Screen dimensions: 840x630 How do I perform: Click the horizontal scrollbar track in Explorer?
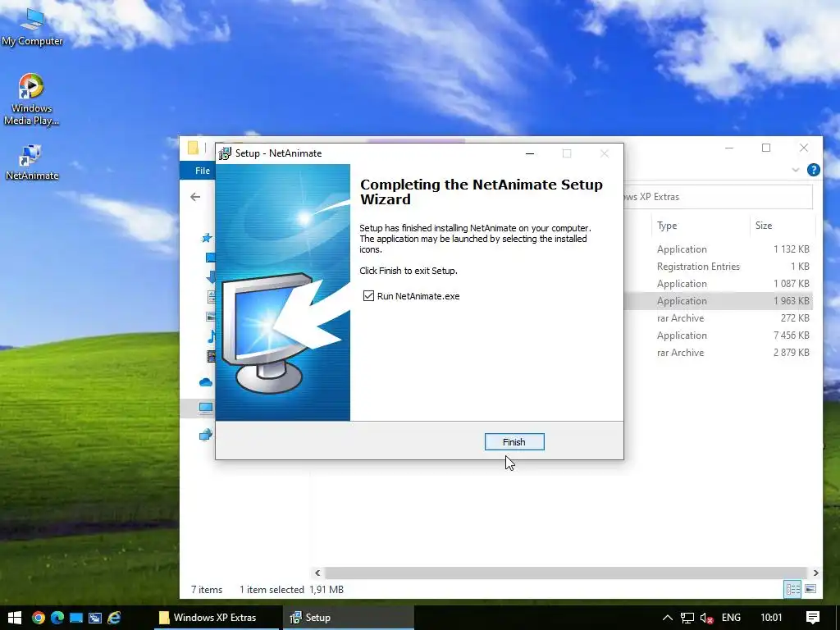566,573
